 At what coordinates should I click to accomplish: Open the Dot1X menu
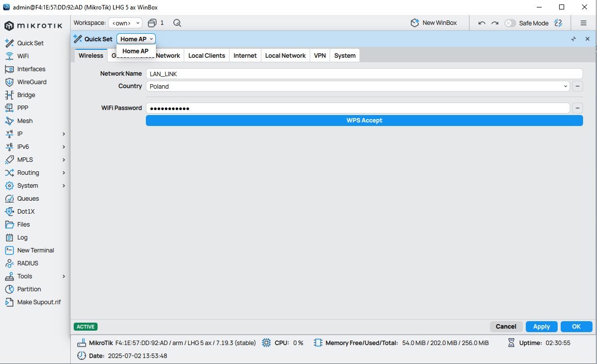coord(25,211)
